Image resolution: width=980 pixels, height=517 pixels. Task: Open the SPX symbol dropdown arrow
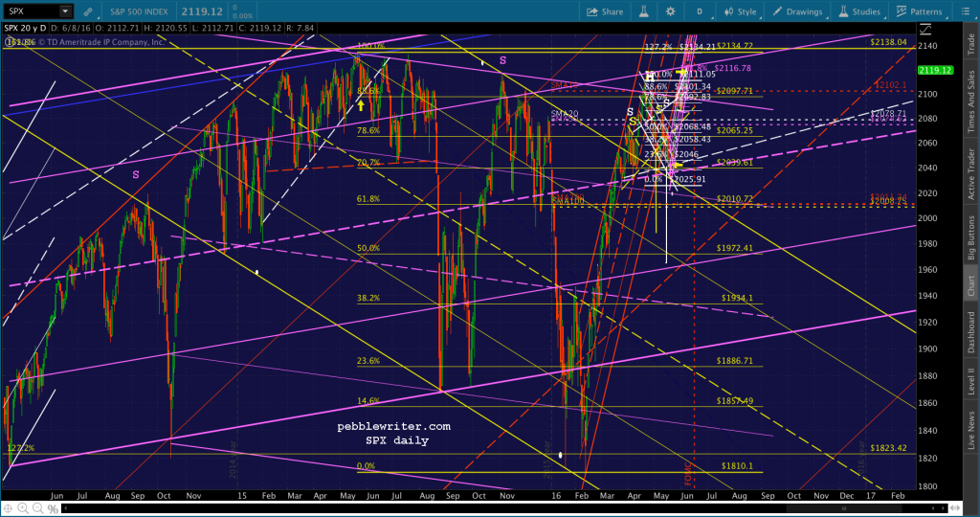(x=65, y=11)
